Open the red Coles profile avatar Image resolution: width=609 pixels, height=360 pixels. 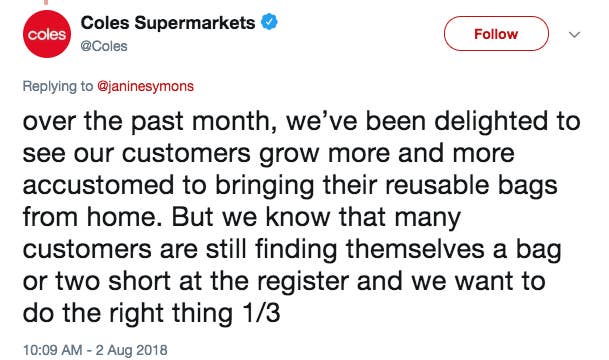pyautogui.click(x=47, y=34)
